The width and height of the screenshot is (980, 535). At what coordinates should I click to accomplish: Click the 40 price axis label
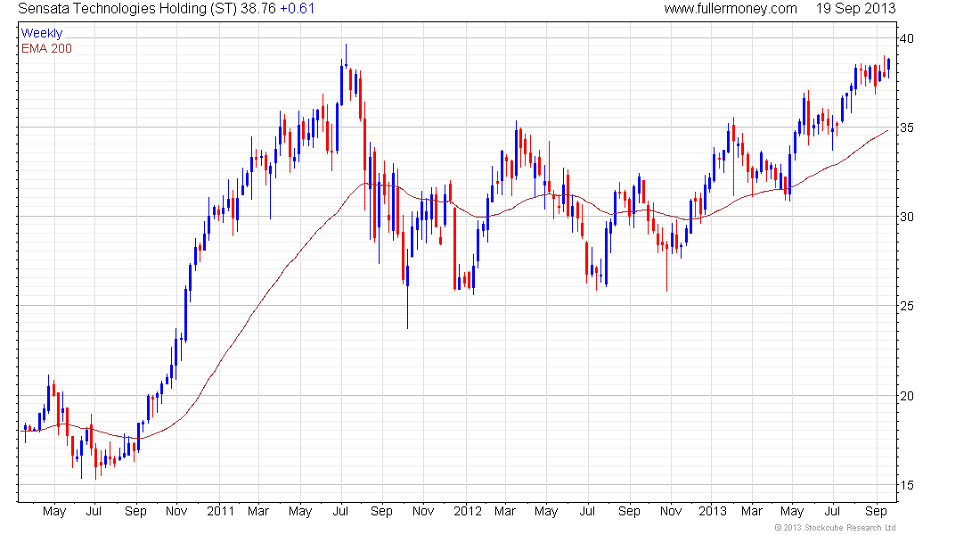coord(906,39)
